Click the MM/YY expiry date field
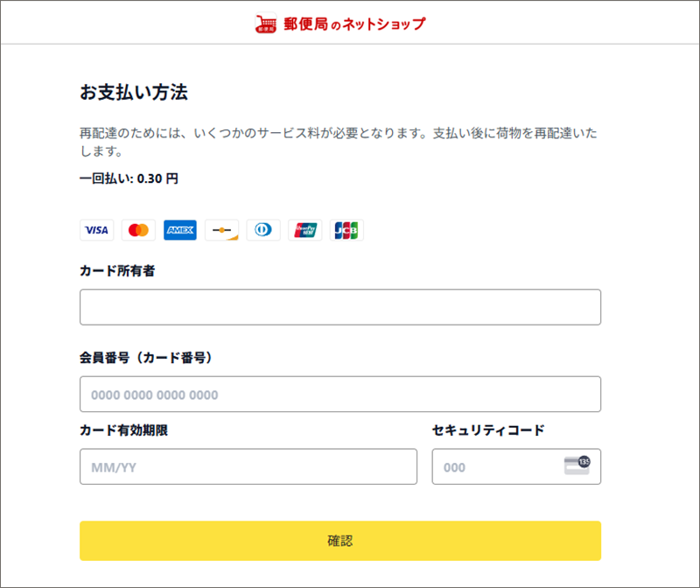Screen dimensions: 700x588 click(x=248, y=467)
